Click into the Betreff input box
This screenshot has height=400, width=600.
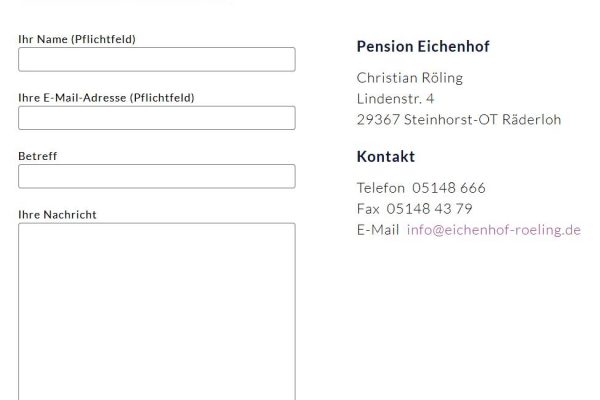click(x=157, y=176)
